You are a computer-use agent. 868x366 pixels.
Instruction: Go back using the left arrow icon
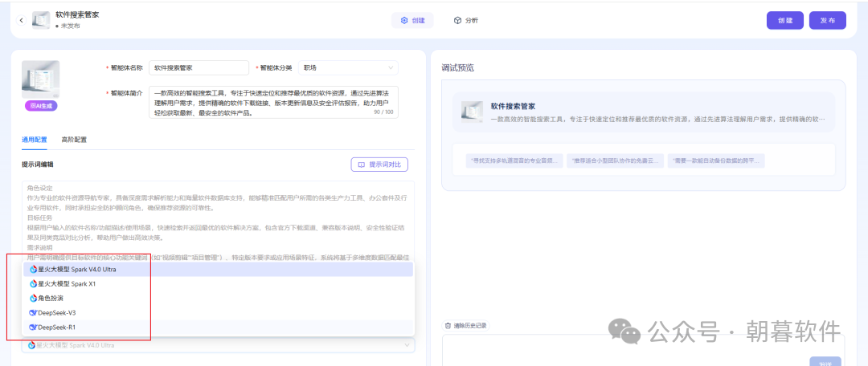pyautogui.click(x=21, y=20)
